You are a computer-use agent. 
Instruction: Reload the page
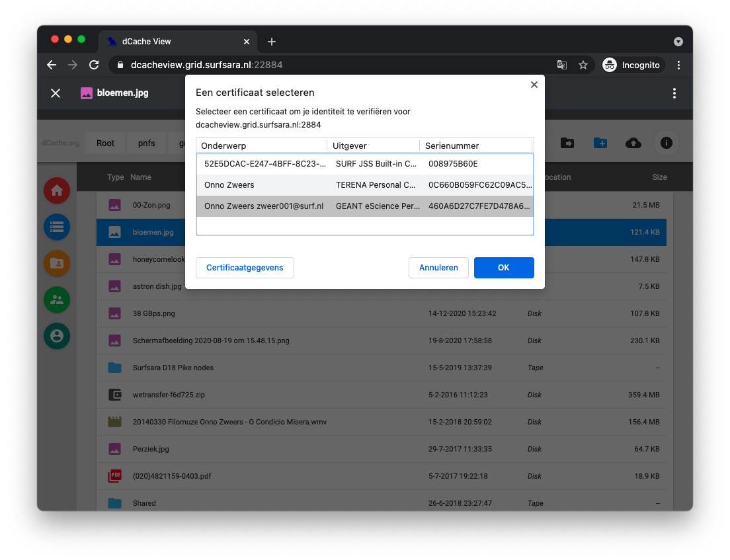[x=94, y=65]
